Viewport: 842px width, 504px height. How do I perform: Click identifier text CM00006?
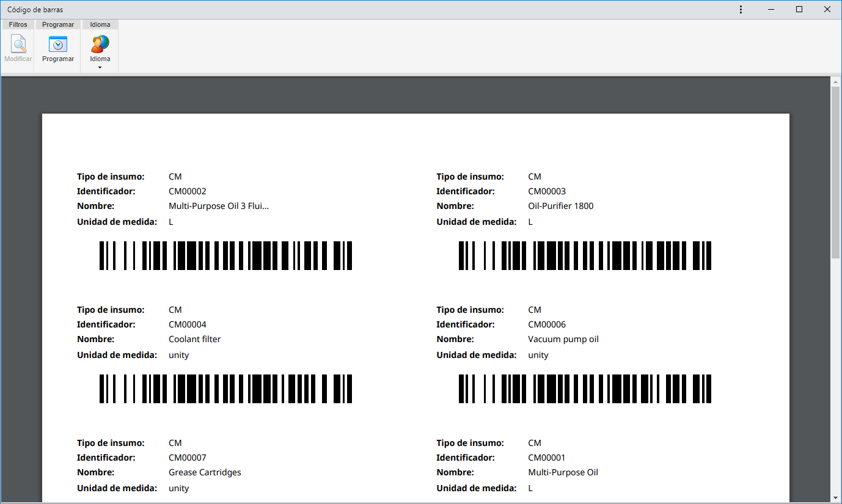(547, 324)
